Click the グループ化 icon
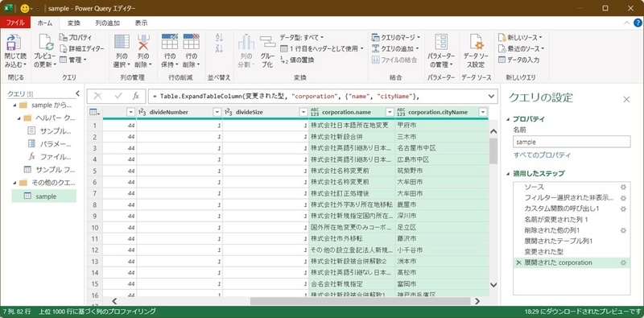644x318 pixels. (268, 42)
